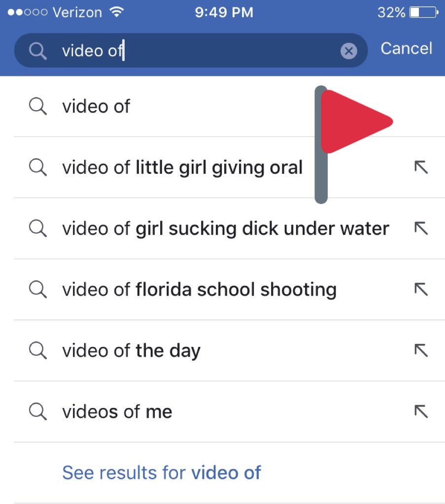445x504 pixels.
Task: Tap the magnifier icon beside "videos of me"
Action: (x=38, y=411)
